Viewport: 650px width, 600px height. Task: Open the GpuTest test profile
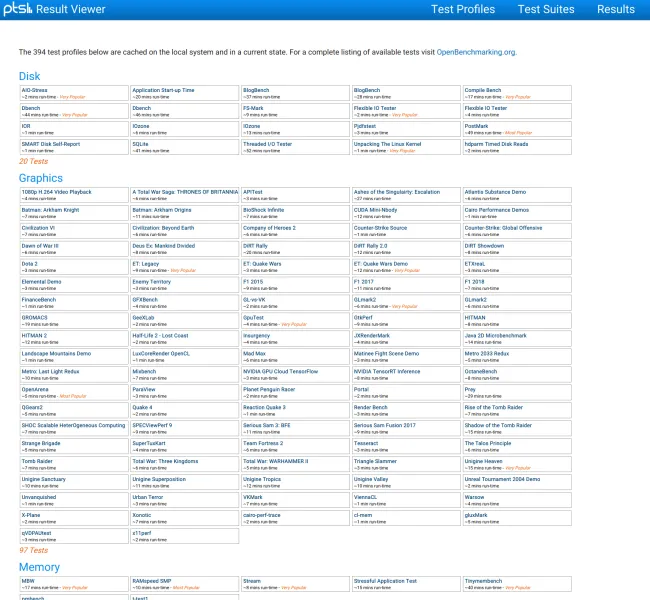coord(295,321)
